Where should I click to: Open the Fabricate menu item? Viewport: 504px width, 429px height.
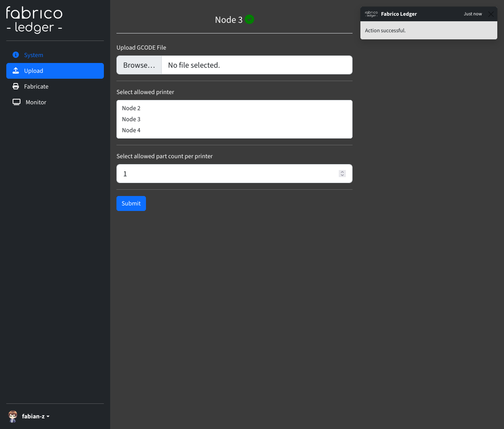tap(55, 87)
